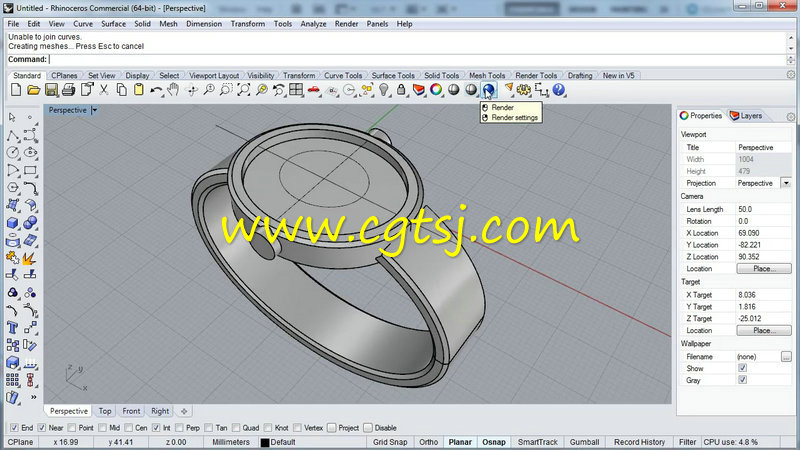The width and height of the screenshot is (800, 450).
Task: Enable the Point osnap checkbox
Action: pos(71,428)
